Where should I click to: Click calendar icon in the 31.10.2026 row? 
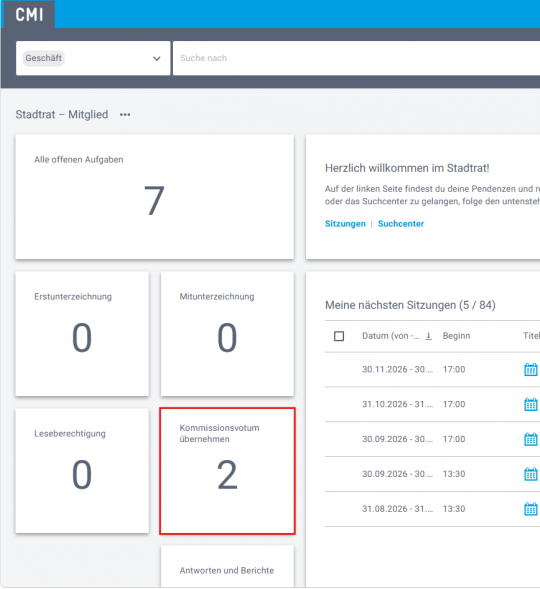pyautogui.click(x=531, y=404)
